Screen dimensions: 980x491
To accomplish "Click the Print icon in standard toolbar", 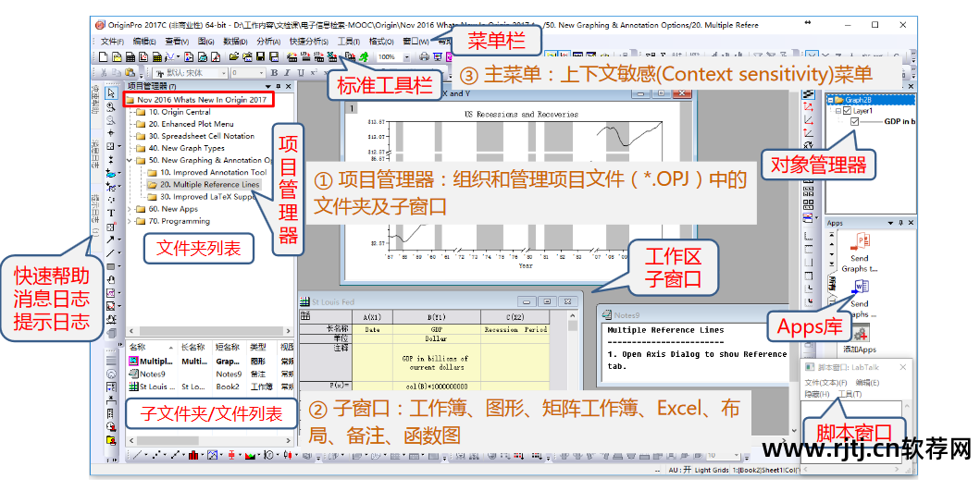I will [x=425, y=56].
